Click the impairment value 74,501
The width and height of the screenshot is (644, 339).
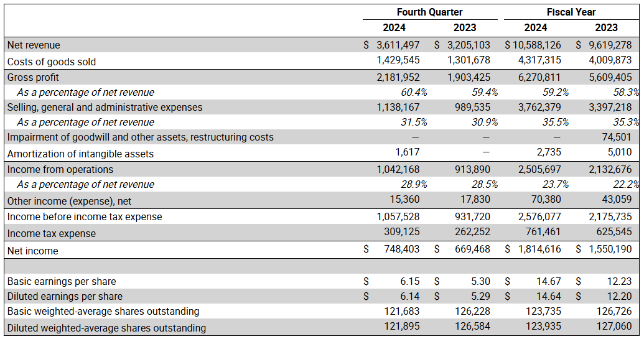pos(617,137)
